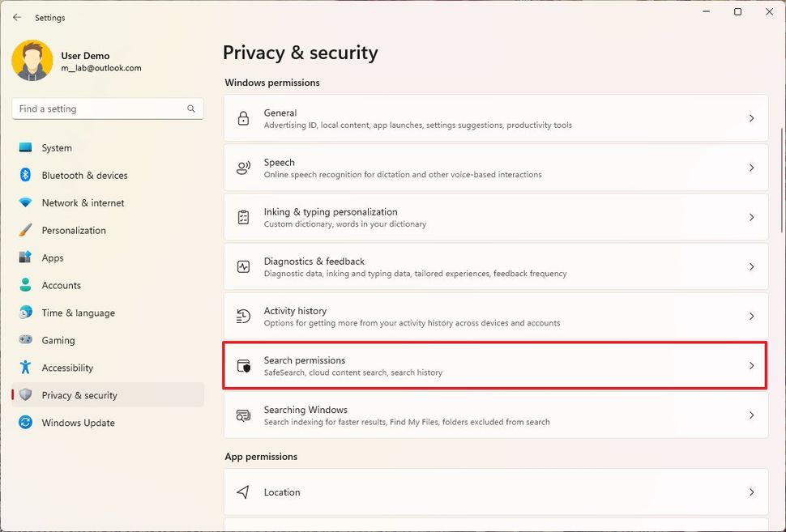The height and width of the screenshot is (532, 786).
Task: Click the Speech recognition icon
Action: coord(243,168)
